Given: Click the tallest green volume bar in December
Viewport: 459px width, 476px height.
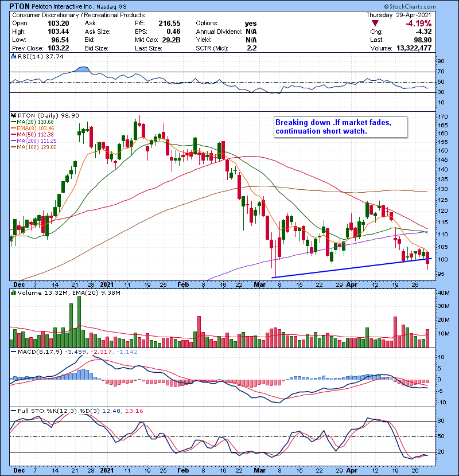Looking at the screenshot, I should 79,322.
